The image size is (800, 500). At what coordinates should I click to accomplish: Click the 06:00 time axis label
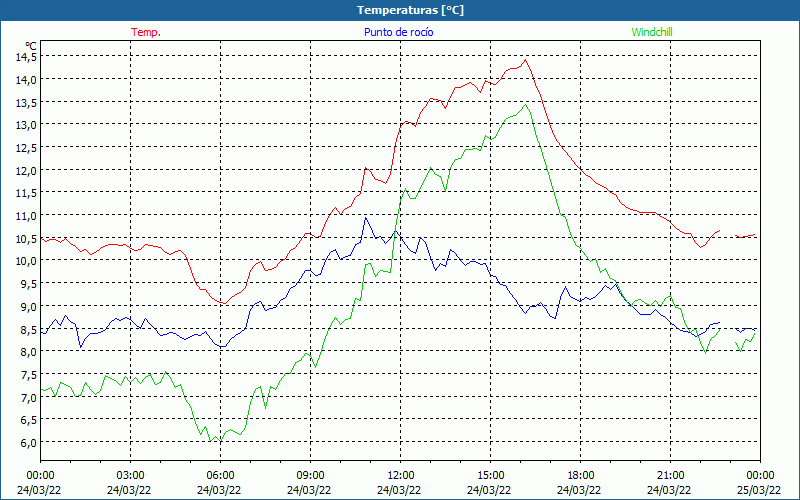pyautogui.click(x=220, y=476)
